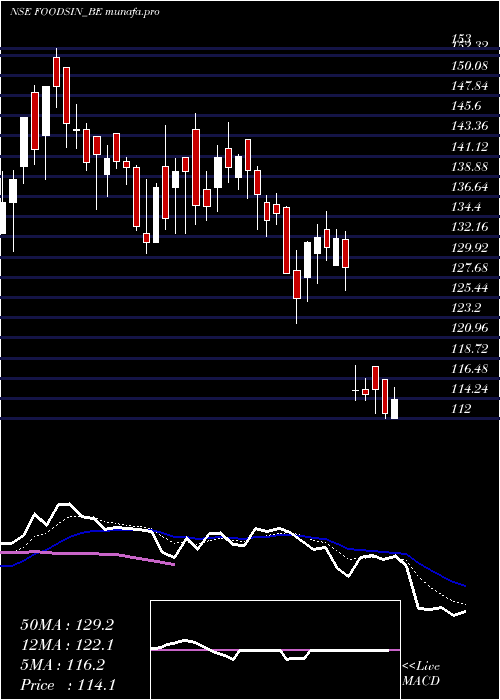Click the 116.48 price axis label
Image resolution: width=500 pixels, height=700 pixels.
coord(469,368)
